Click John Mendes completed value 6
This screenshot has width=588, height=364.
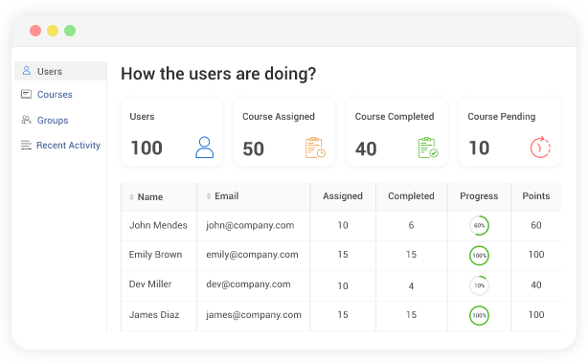[411, 225]
